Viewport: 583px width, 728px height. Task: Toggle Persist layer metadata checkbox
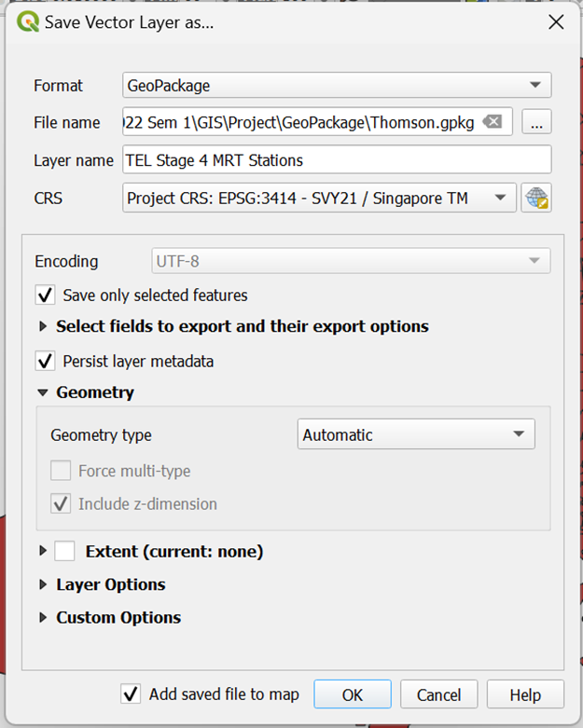[45, 361]
